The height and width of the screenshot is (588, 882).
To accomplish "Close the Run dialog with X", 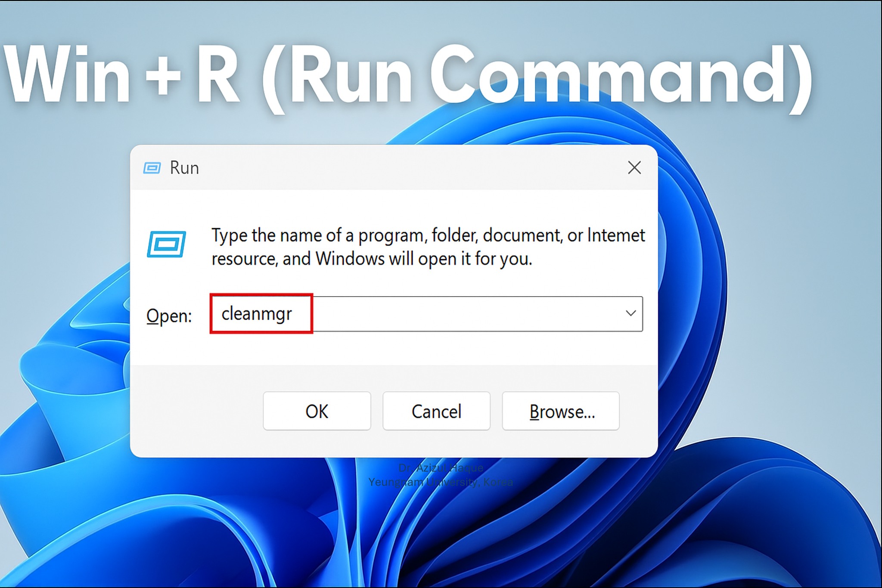I will (x=634, y=167).
